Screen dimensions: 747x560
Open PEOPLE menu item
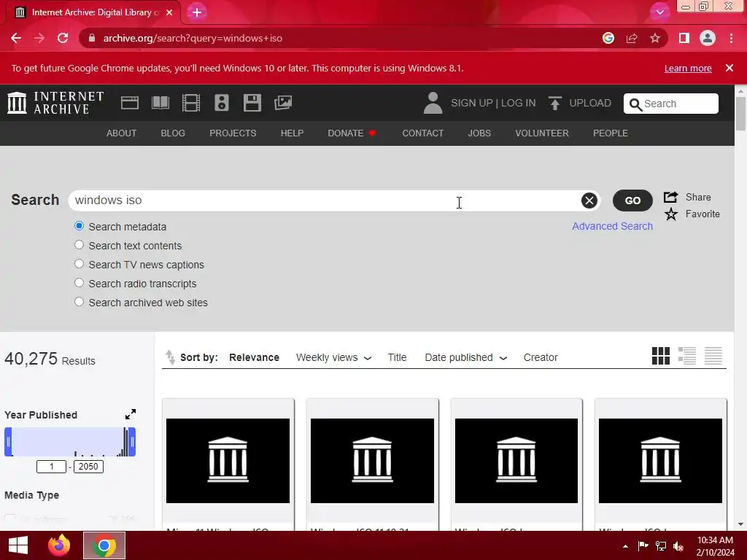611,133
